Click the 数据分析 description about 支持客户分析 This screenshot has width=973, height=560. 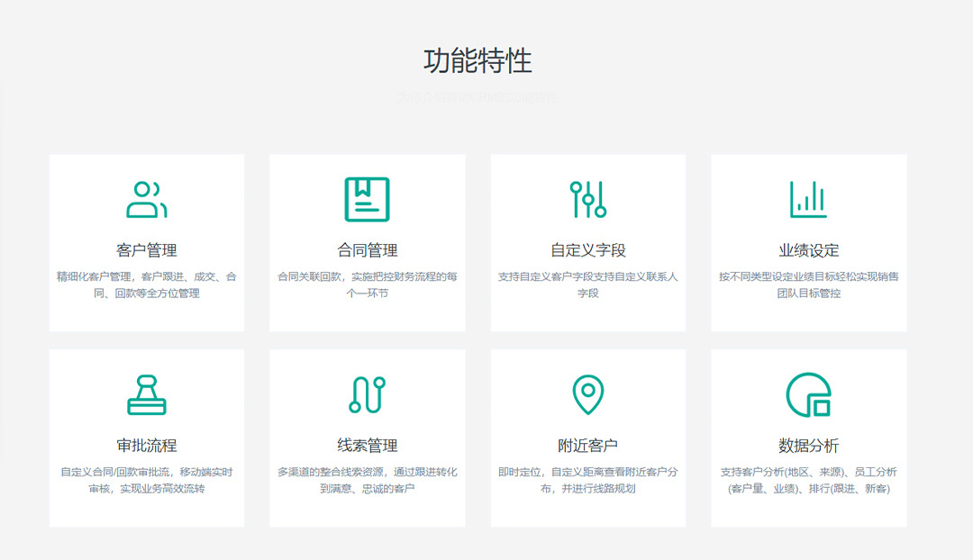click(x=809, y=480)
